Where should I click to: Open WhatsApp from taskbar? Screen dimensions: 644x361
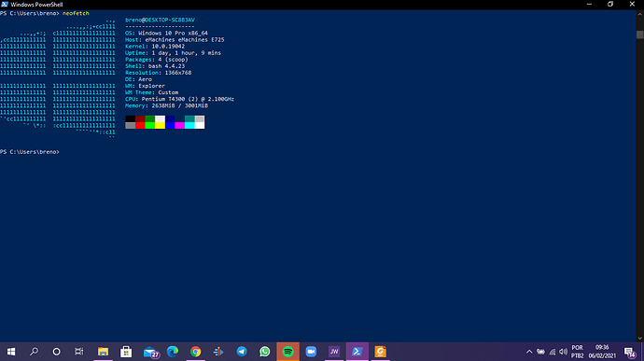coord(265,352)
